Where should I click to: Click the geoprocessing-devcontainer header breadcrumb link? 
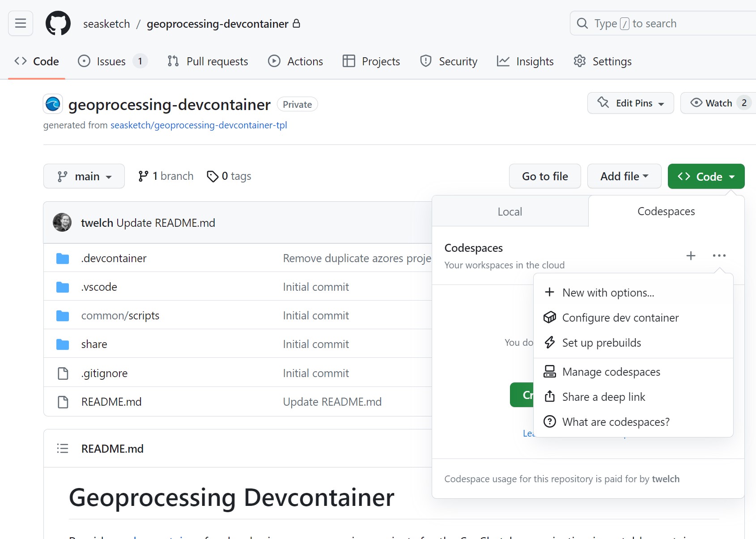217,24
